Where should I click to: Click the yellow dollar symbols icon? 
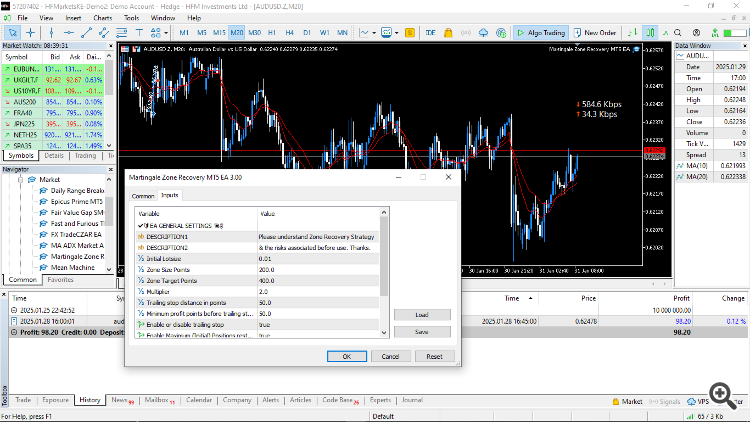point(410,33)
